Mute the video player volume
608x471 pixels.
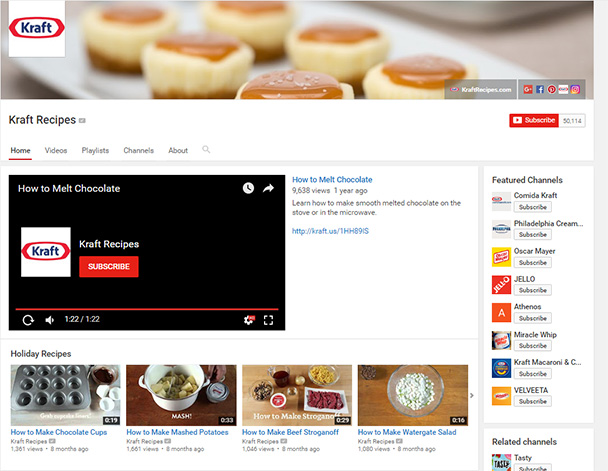coord(50,320)
